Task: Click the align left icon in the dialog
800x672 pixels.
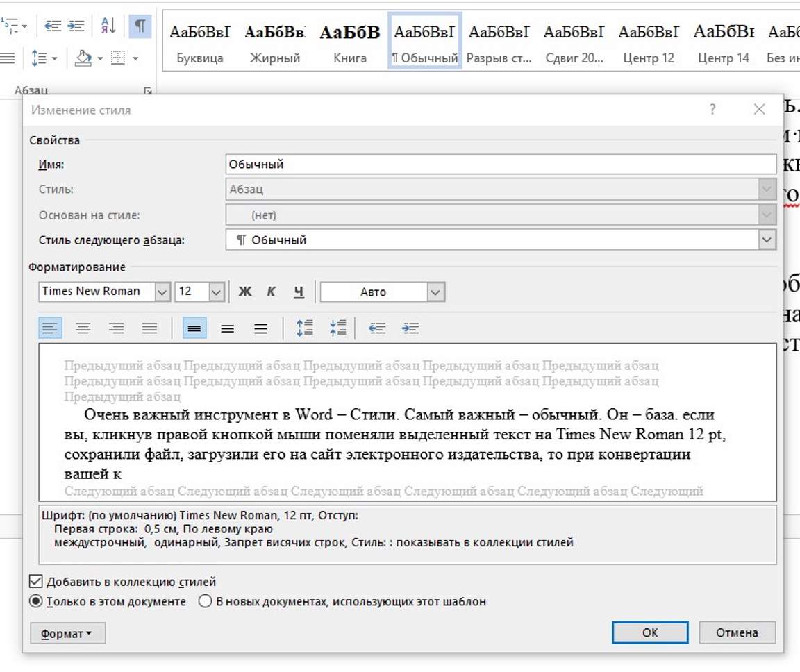Action: (50, 328)
